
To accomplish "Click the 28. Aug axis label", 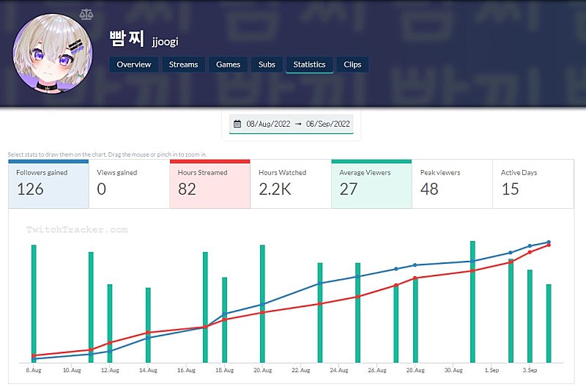I will (x=415, y=370).
